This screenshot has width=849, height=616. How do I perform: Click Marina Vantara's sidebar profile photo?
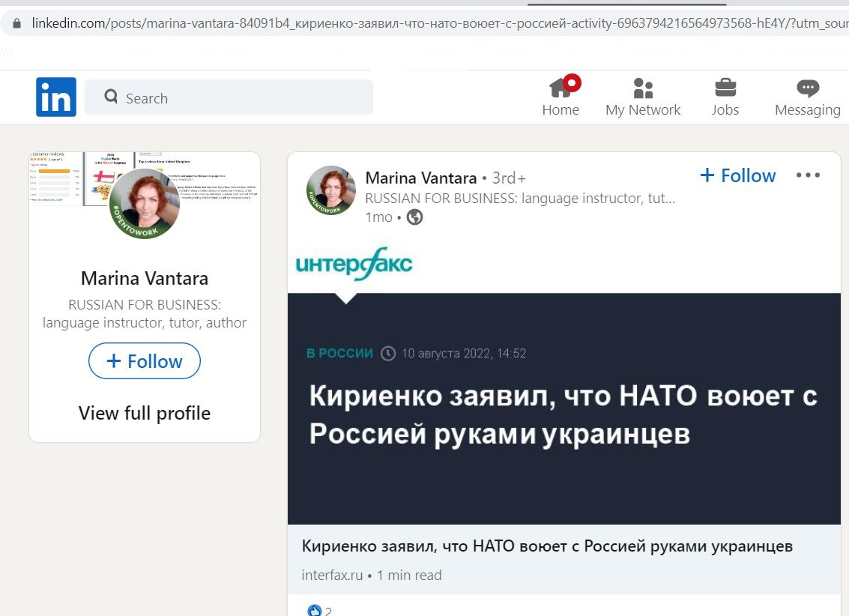(x=145, y=204)
